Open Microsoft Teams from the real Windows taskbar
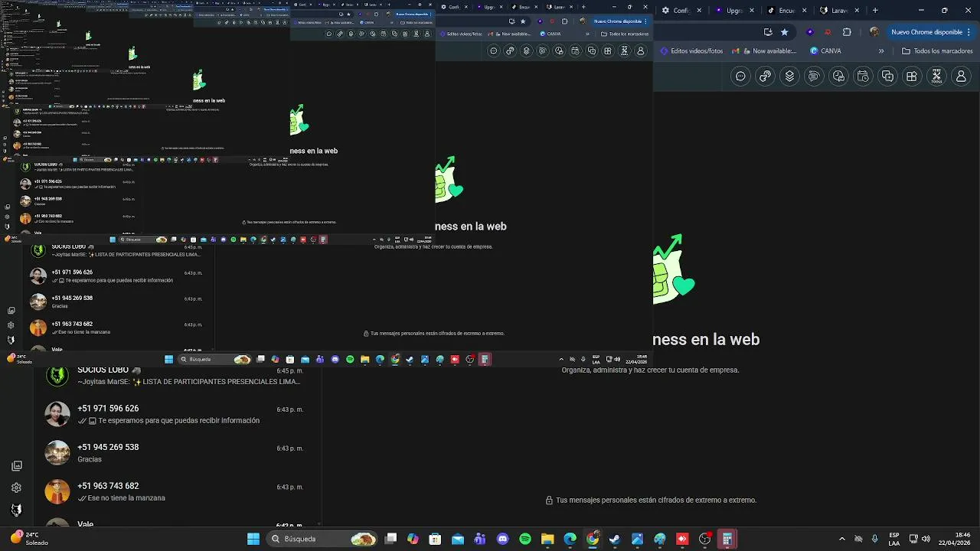 tap(480, 539)
